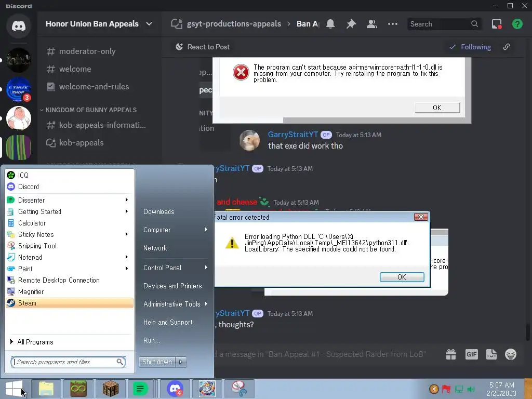Click the notification bell icon
532x399 pixels.
(330, 24)
